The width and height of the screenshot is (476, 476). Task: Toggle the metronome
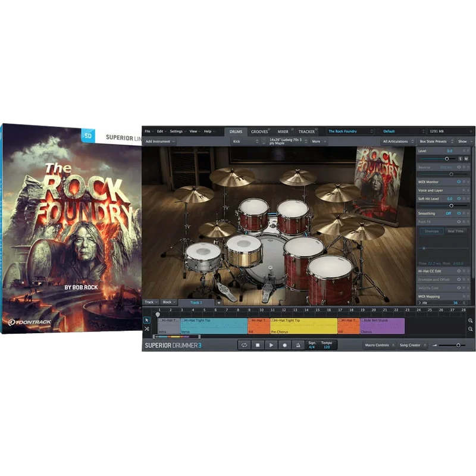click(298, 345)
